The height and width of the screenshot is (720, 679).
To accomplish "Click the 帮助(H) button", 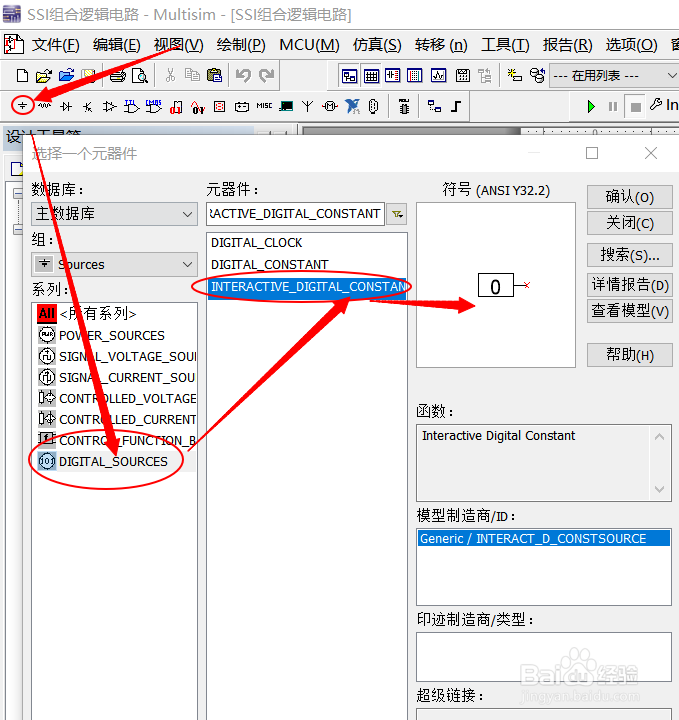I will (x=629, y=355).
